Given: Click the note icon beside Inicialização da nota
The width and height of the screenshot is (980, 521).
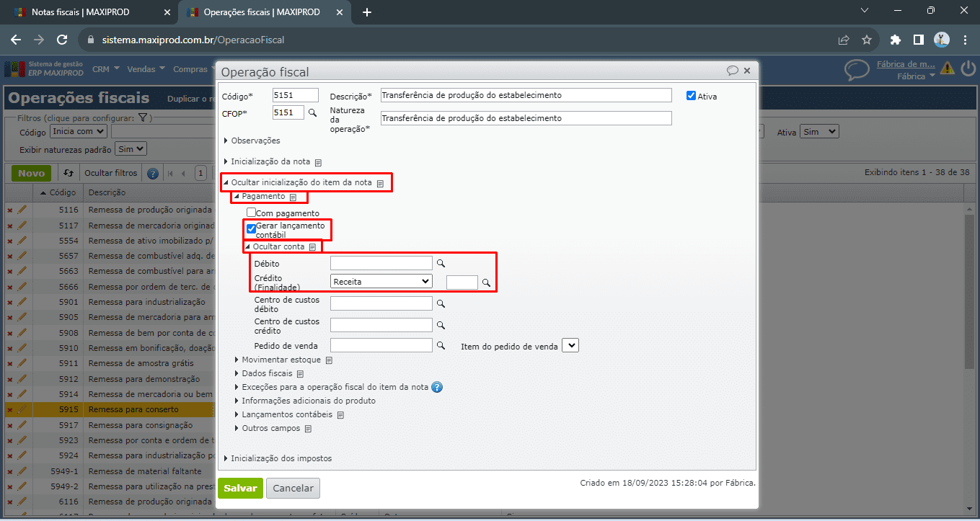Looking at the screenshot, I should [318, 163].
